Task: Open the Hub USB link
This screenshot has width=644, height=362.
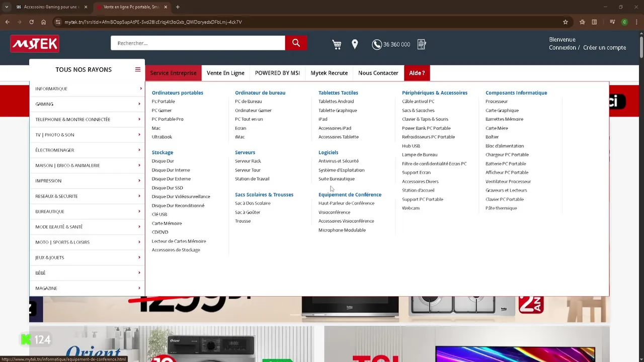Action: (411, 146)
